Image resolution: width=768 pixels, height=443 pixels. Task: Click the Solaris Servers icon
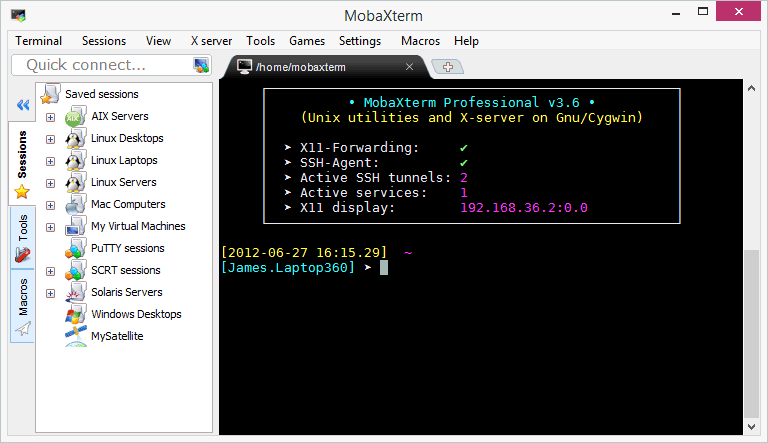[x=75, y=292]
